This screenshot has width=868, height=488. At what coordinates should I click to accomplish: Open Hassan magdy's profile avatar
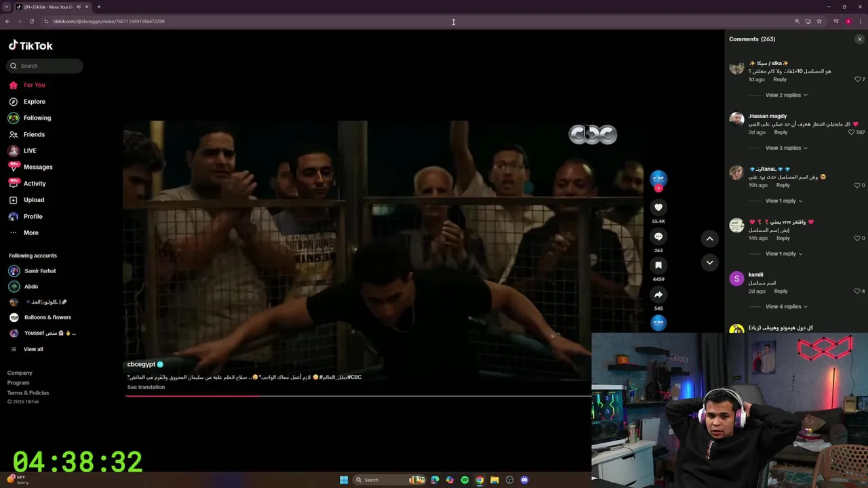coord(736,120)
